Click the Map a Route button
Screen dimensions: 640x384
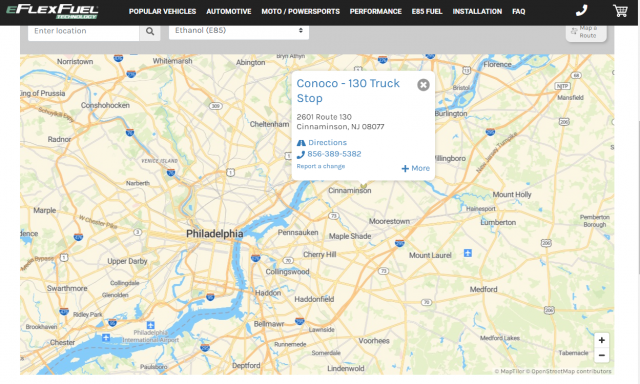click(x=586, y=32)
